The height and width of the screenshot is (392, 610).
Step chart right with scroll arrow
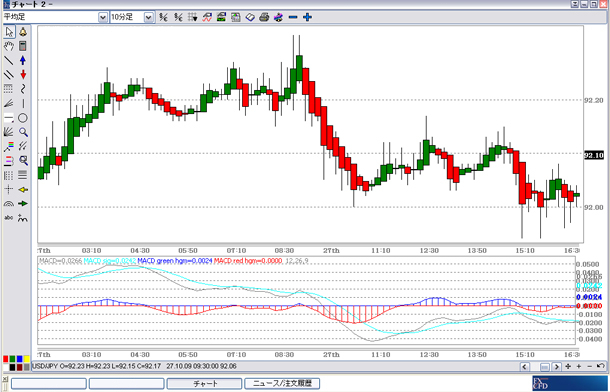(x=557, y=366)
